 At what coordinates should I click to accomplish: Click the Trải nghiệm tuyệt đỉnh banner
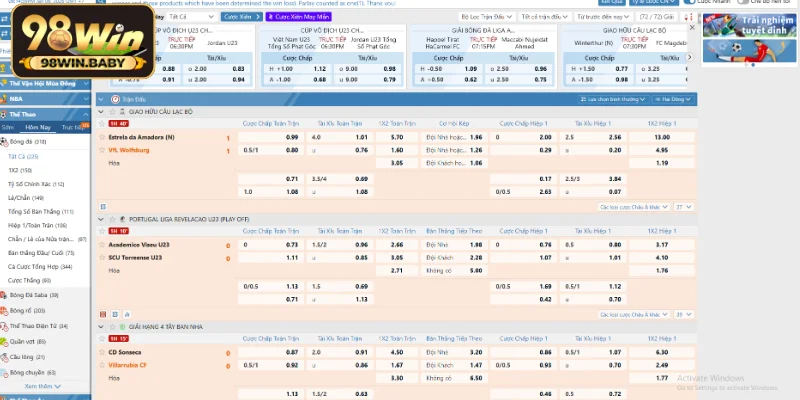[749, 26]
